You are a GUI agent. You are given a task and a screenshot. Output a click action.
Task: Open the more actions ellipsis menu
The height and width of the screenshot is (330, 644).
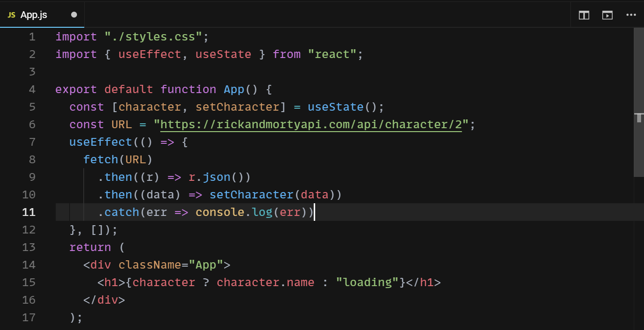coord(631,15)
